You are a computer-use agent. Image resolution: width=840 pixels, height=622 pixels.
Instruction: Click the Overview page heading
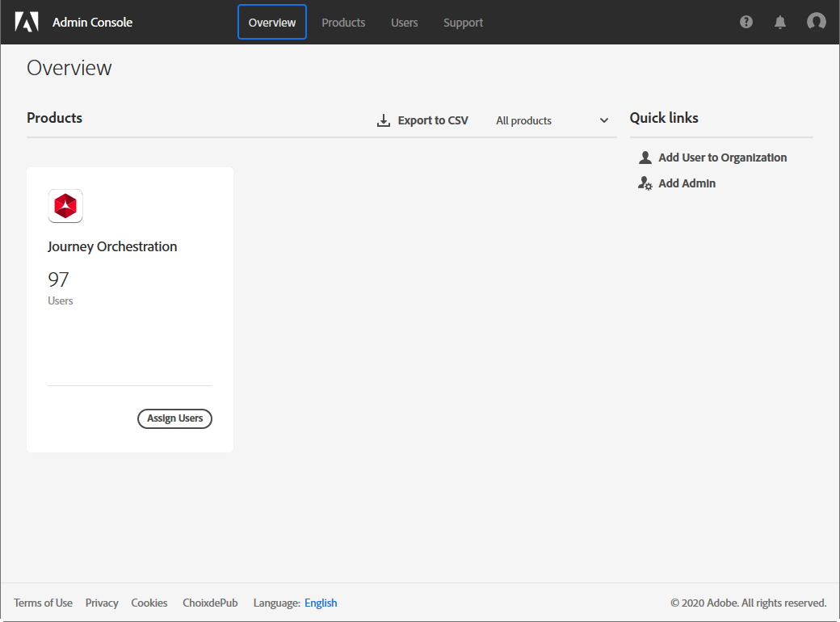[x=69, y=68]
